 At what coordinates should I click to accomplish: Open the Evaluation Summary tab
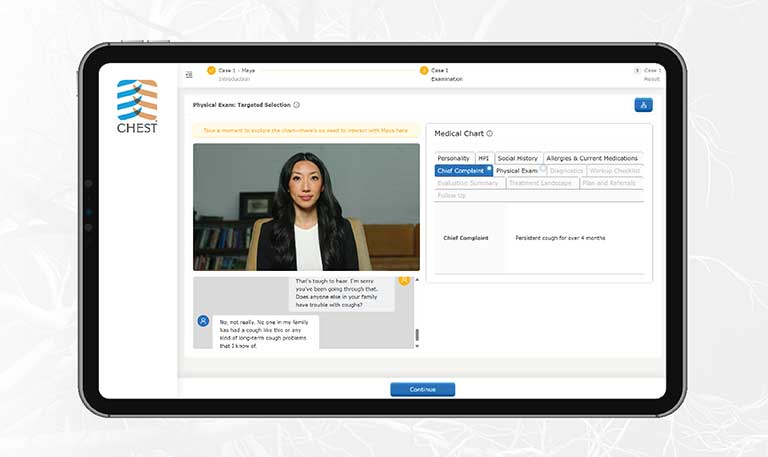[x=469, y=183]
